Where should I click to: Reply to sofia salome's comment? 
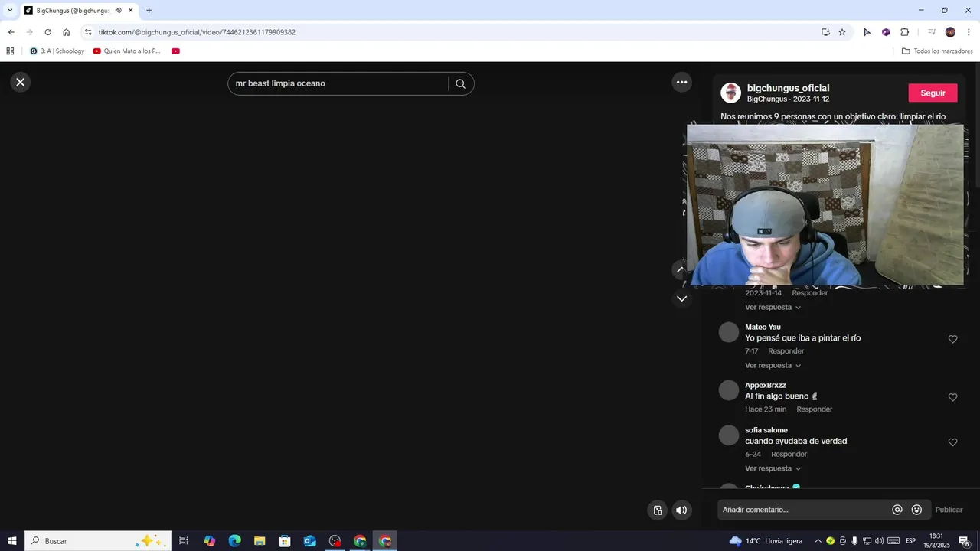[x=789, y=454]
